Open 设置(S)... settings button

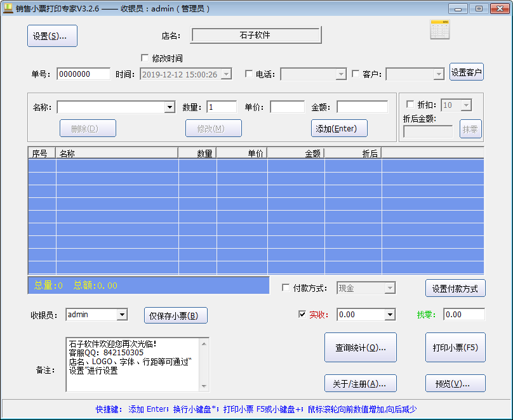point(52,36)
